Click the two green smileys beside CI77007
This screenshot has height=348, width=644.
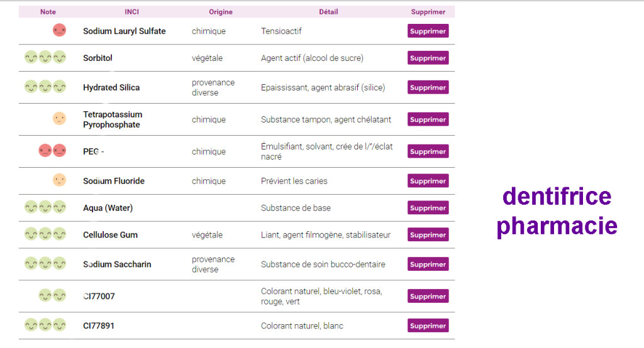pos(52,296)
